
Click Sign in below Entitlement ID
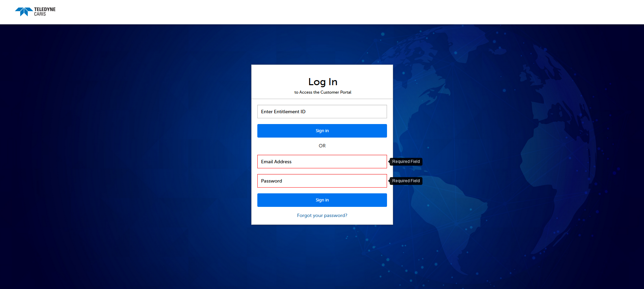point(322,131)
